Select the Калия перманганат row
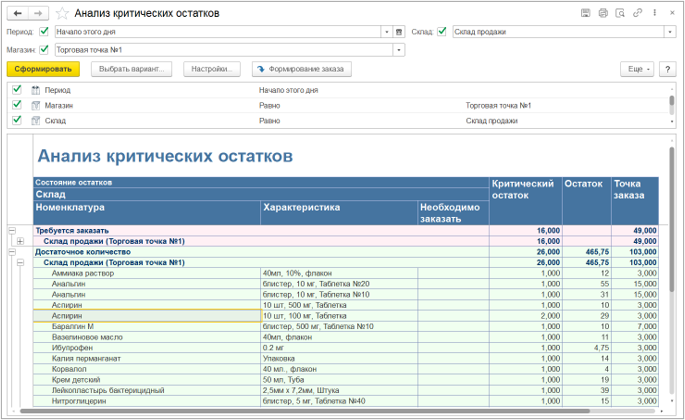 (346, 358)
